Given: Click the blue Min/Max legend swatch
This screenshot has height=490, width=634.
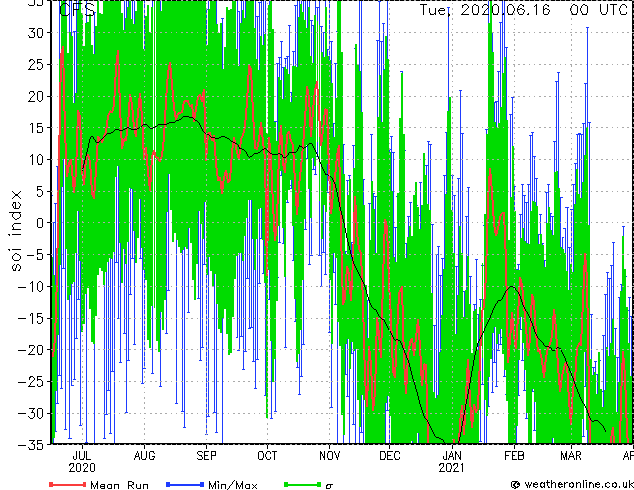Looking at the screenshot, I should click(185, 484).
